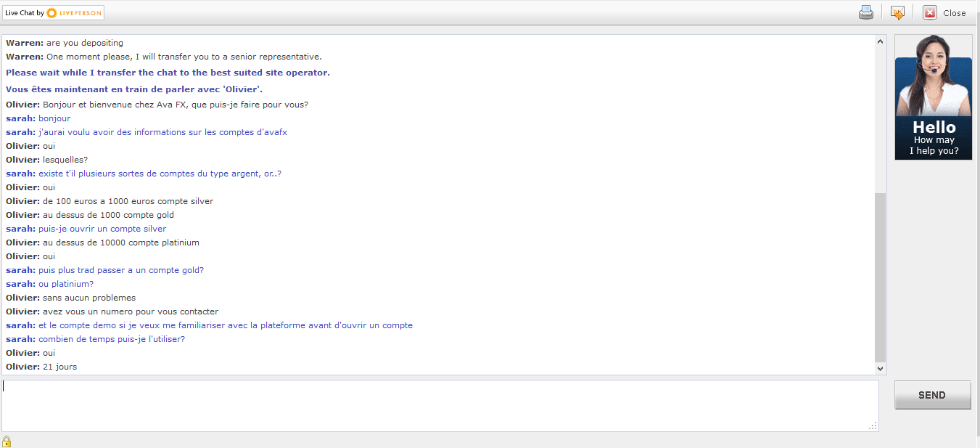Click the secure connection lock icon

[7, 441]
